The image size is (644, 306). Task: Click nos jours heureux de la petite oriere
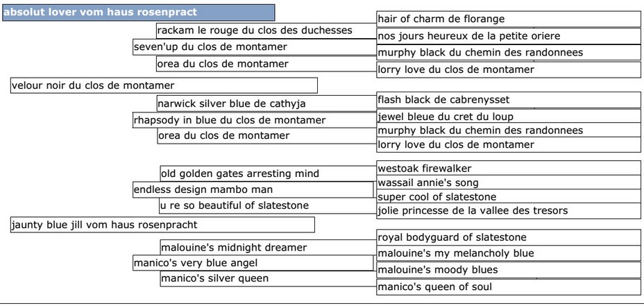(509, 36)
